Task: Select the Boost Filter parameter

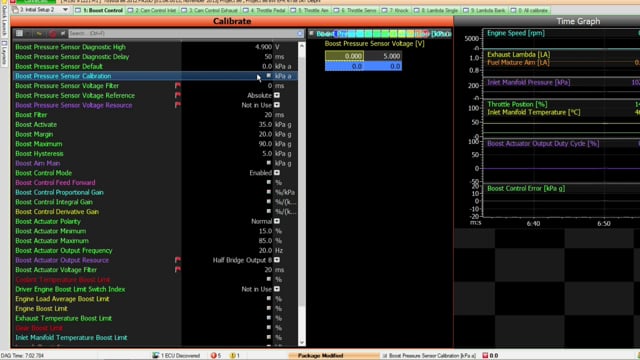Action: tap(31, 115)
